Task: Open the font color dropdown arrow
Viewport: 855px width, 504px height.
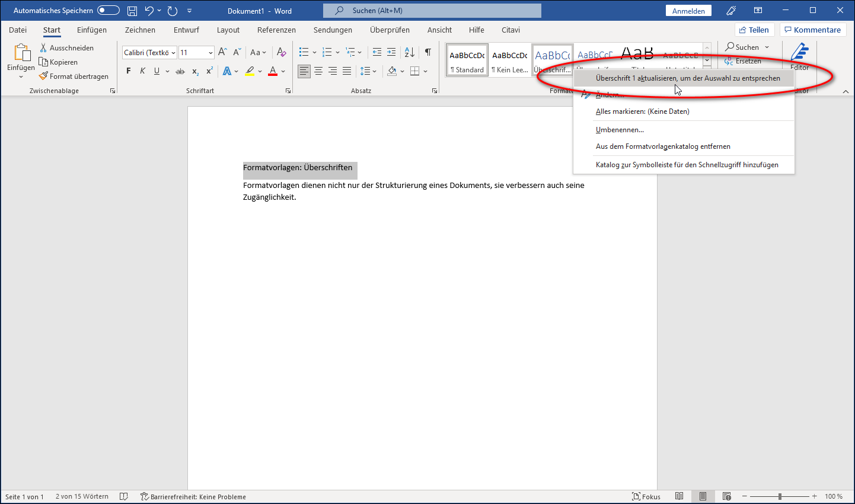Action: 283,71
